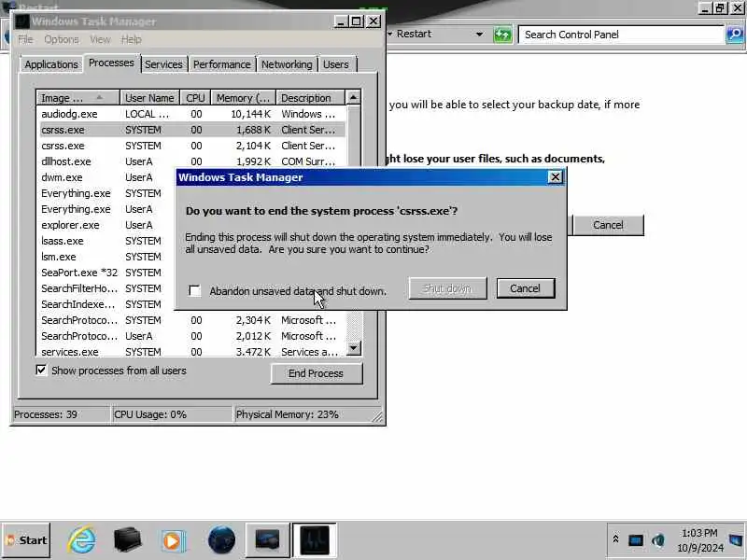Switch to the Applications tab
This screenshot has width=747, height=560.
pos(51,64)
